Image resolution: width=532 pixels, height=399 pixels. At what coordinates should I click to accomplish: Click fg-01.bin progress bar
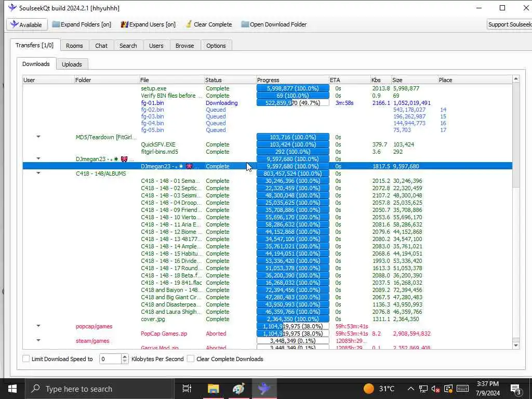tap(293, 103)
